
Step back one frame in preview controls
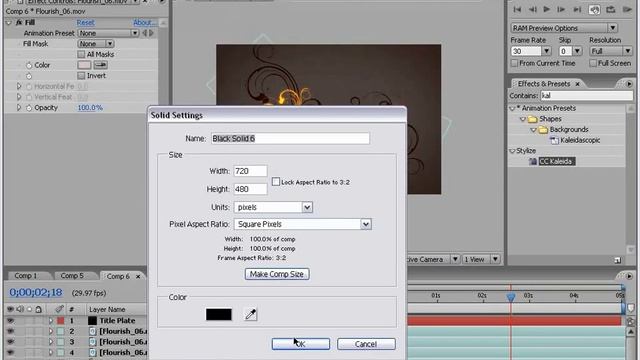pos(532,9)
